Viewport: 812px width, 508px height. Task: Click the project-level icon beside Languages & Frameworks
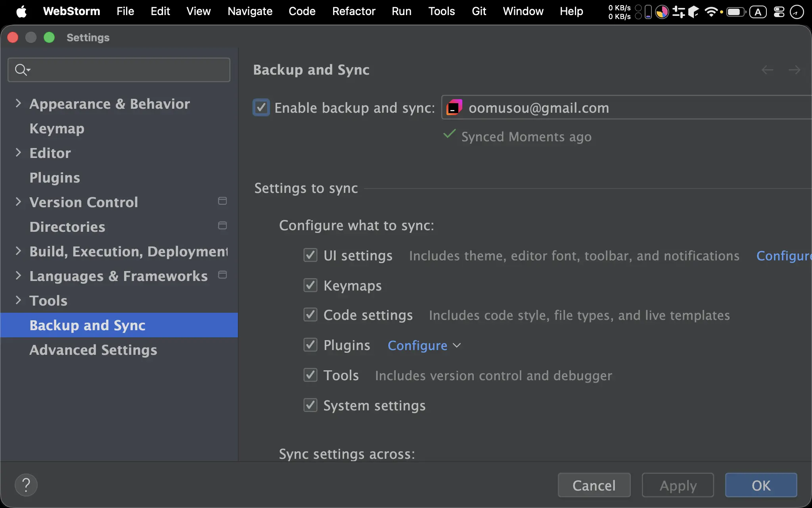222,275
